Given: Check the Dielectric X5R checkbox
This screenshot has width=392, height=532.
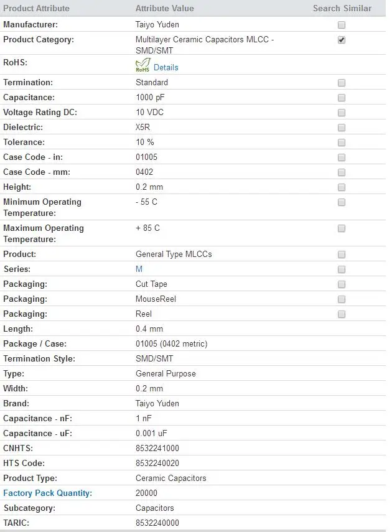Looking at the screenshot, I should coord(342,128).
